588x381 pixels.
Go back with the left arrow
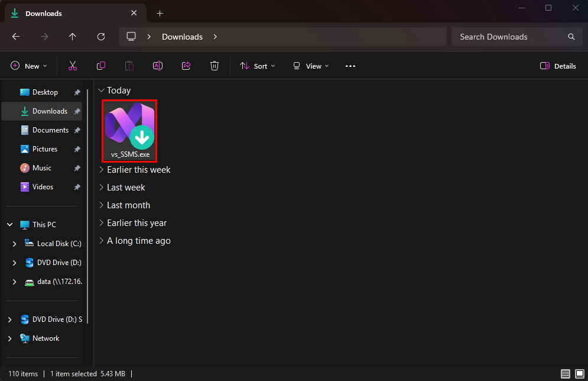[x=16, y=37]
